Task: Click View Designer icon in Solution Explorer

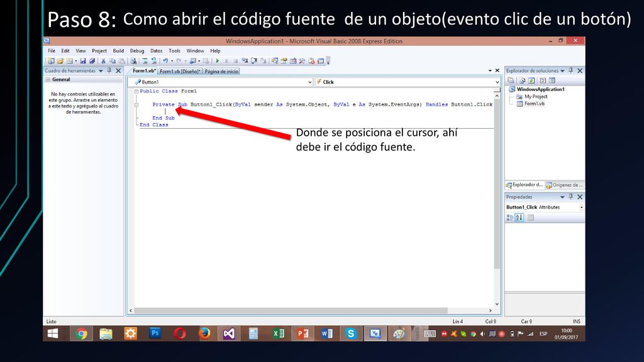Action: click(x=552, y=80)
